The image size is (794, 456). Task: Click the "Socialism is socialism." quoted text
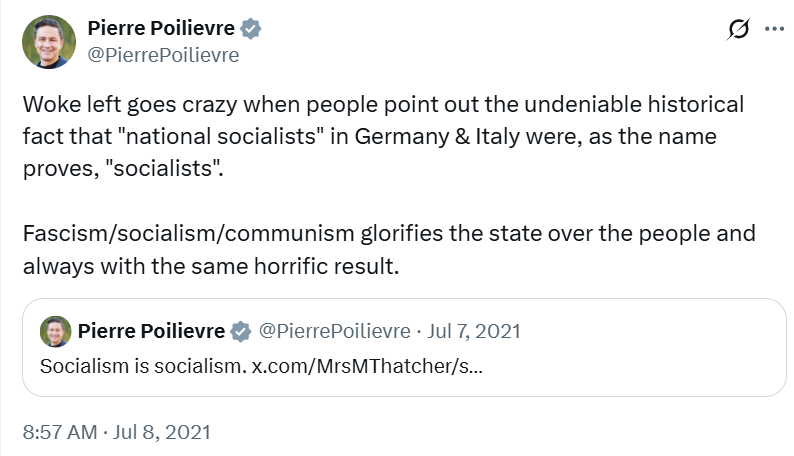pyautogui.click(x=142, y=366)
